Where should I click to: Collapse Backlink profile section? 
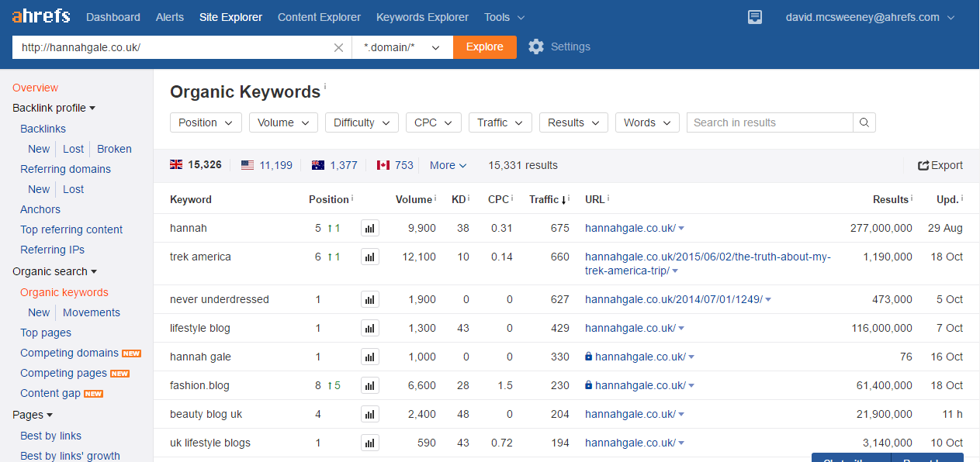click(x=54, y=109)
